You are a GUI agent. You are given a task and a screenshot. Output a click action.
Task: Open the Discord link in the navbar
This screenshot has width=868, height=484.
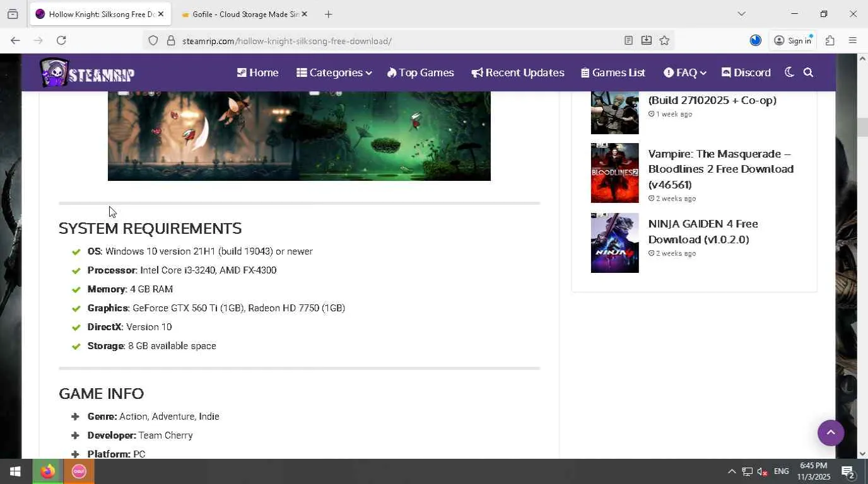[746, 72]
